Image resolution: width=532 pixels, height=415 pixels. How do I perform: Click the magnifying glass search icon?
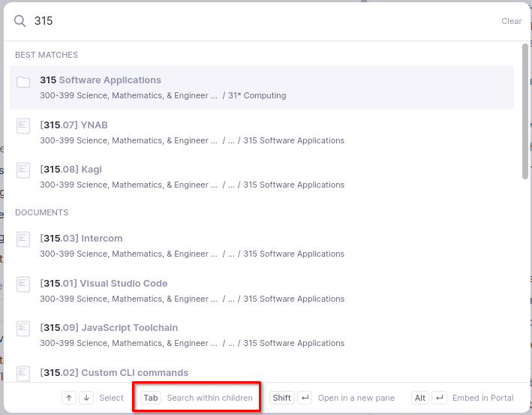pyautogui.click(x=20, y=21)
